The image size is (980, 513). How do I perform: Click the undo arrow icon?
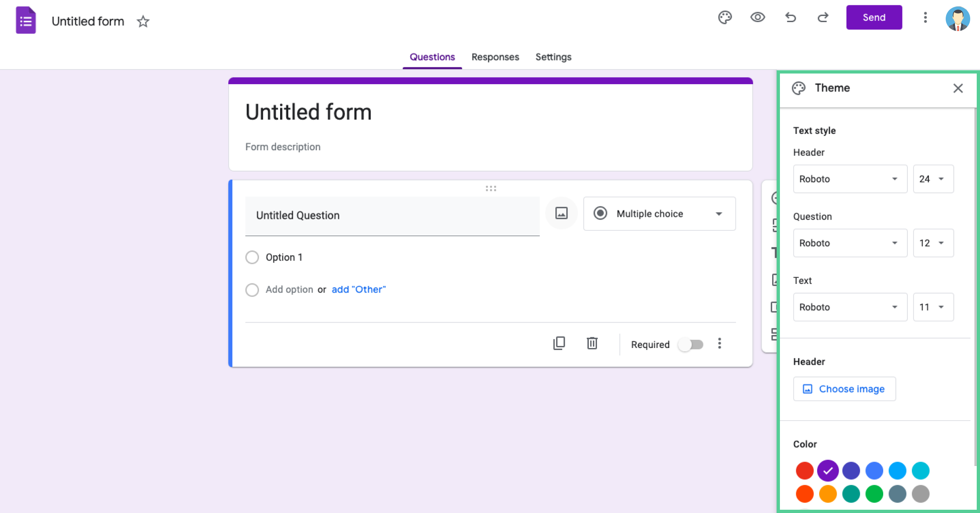click(791, 18)
